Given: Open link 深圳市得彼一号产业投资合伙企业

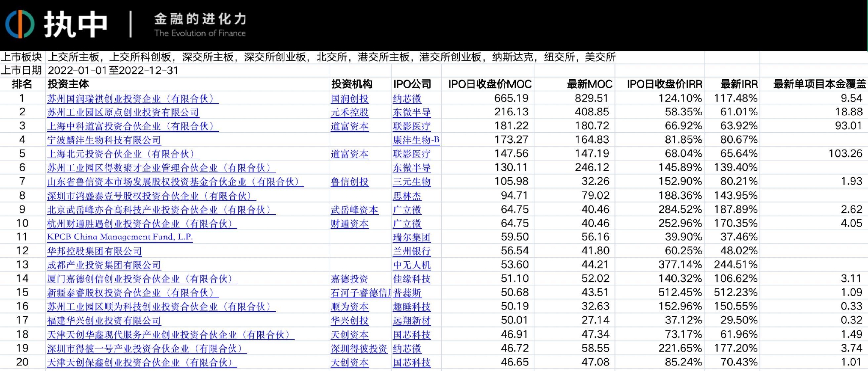Looking at the screenshot, I should [147, 349].
